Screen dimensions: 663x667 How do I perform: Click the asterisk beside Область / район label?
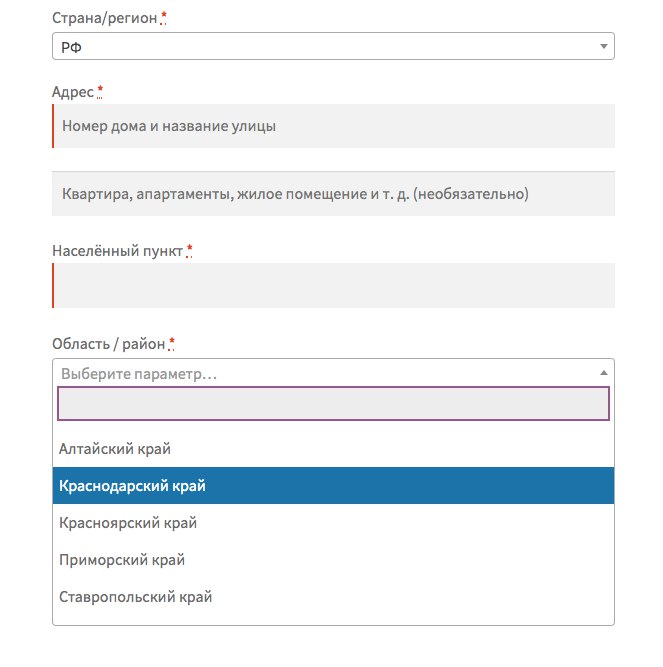(172, 344)
